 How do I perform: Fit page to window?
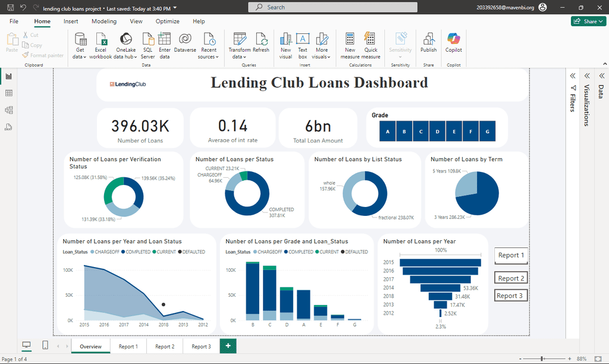pyautogui.click(x=598, y=359)
